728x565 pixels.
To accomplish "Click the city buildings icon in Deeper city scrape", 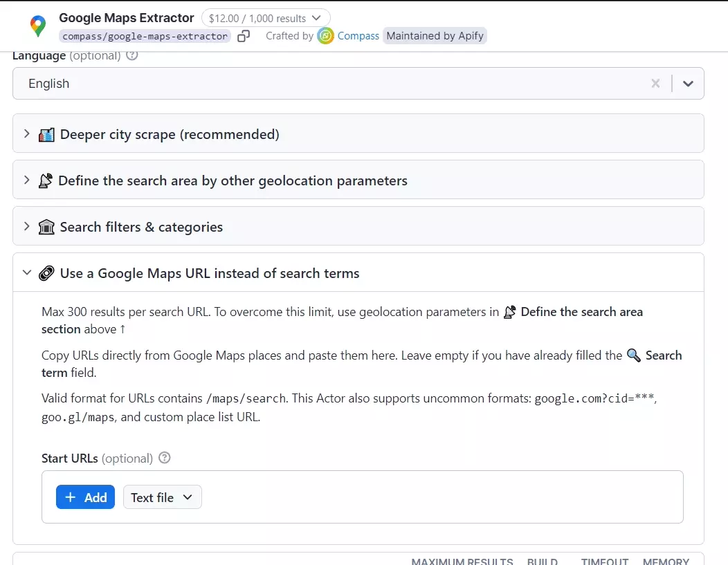I will (46, 134).
